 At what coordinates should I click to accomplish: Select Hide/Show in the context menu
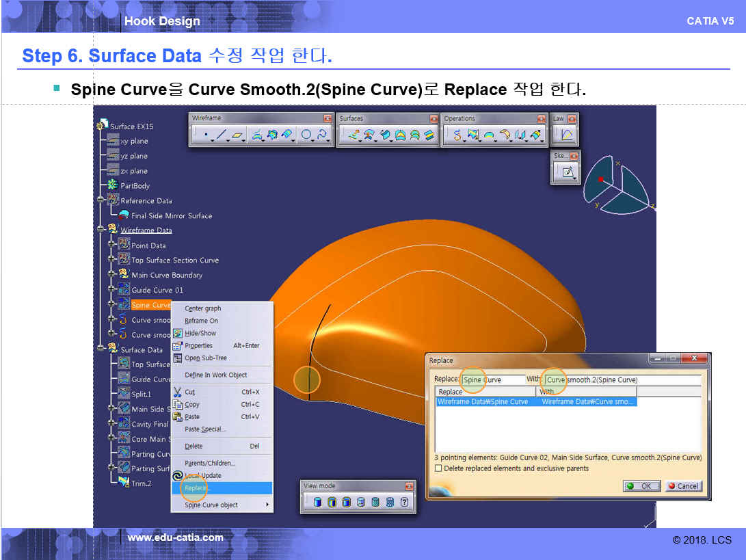[200, 333]
